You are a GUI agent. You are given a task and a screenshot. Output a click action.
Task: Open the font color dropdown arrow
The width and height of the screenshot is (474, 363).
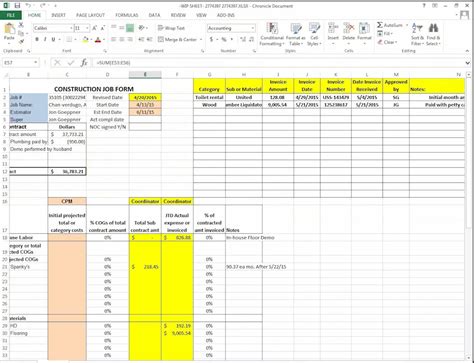104,40
